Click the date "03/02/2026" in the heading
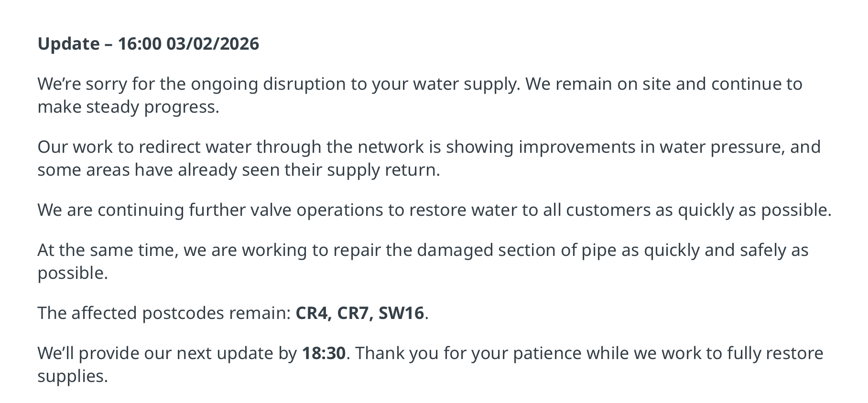The height and width of the screenshot is (403, 868). [213, 44]
